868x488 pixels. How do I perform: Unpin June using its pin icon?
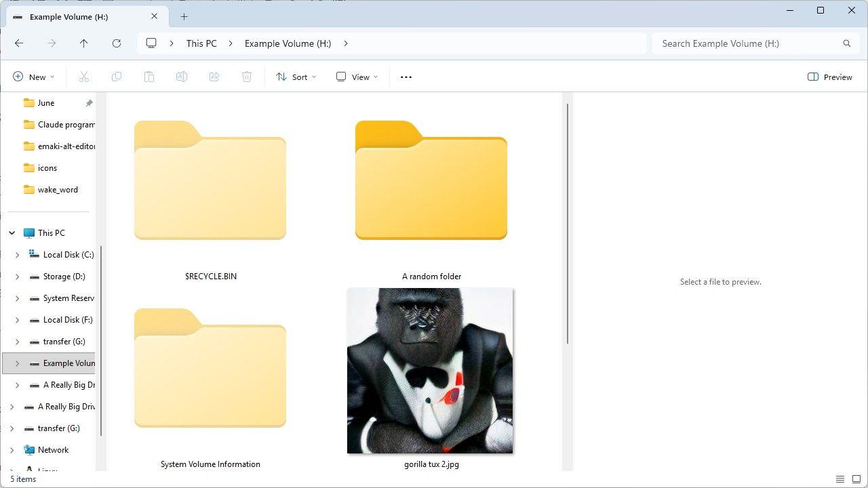coord(89,103)
